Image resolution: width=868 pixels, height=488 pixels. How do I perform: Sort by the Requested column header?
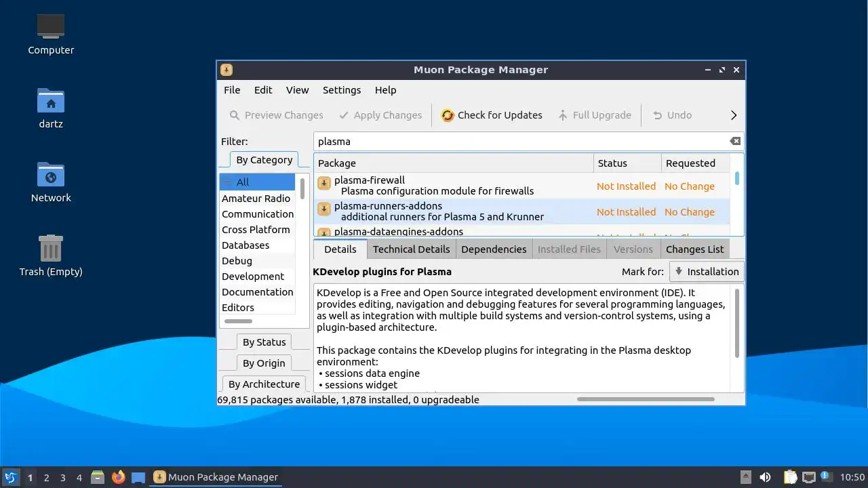click(x=695, y=163)
